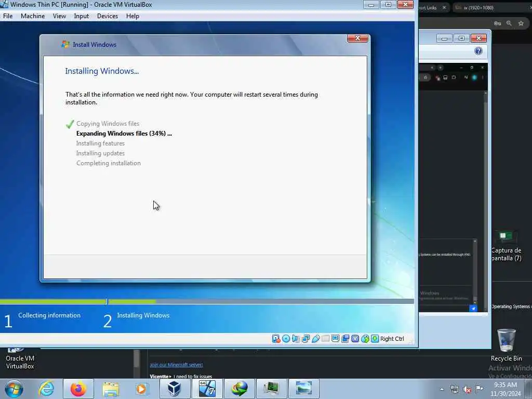Image resolution: width=532 pixels, height=399 pixels.
Task: Click the Installing Windows step 2 label
Action: coord(143,315)
